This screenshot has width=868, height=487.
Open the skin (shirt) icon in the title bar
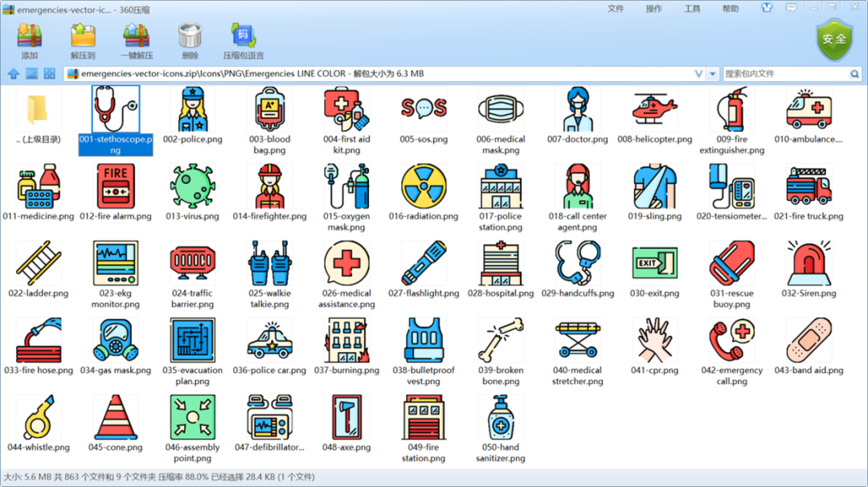click(x=766, y=8)
